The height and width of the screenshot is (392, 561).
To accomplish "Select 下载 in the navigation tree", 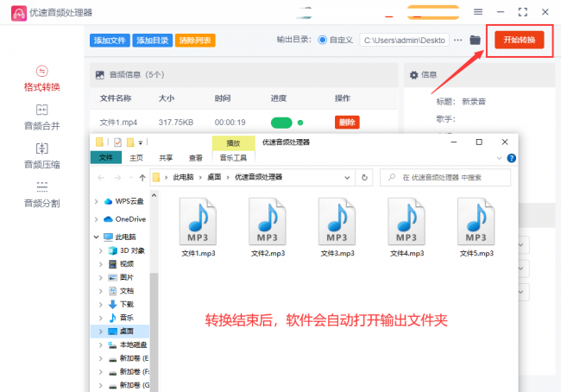I will pyautogui.click(x=126, y=304).
